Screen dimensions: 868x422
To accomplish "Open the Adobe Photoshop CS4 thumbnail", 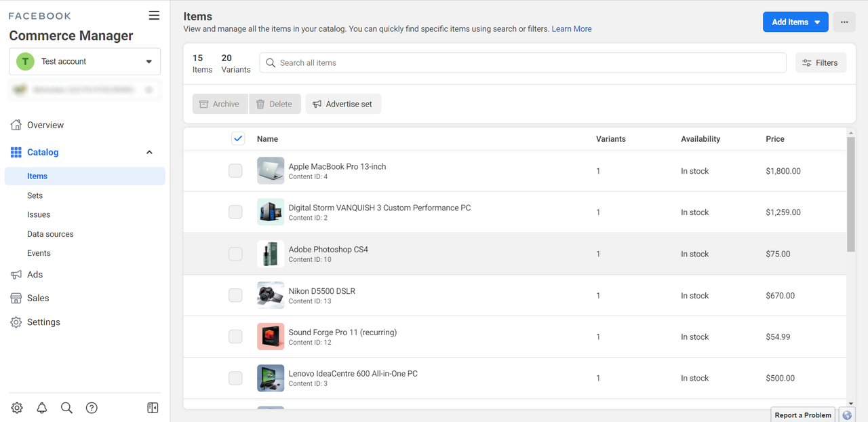I will pyautogui.click(x=271, y=254).
